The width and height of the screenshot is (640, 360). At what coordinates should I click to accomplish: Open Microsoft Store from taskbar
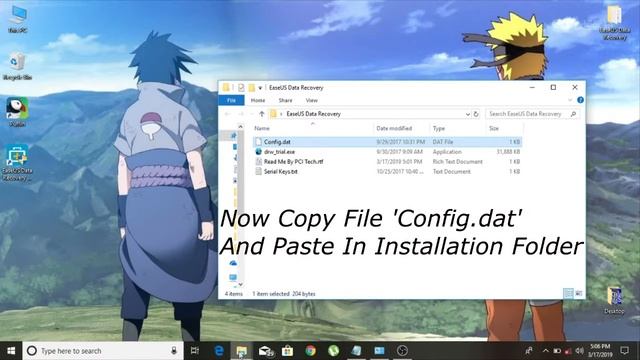(x=287, y=351)
